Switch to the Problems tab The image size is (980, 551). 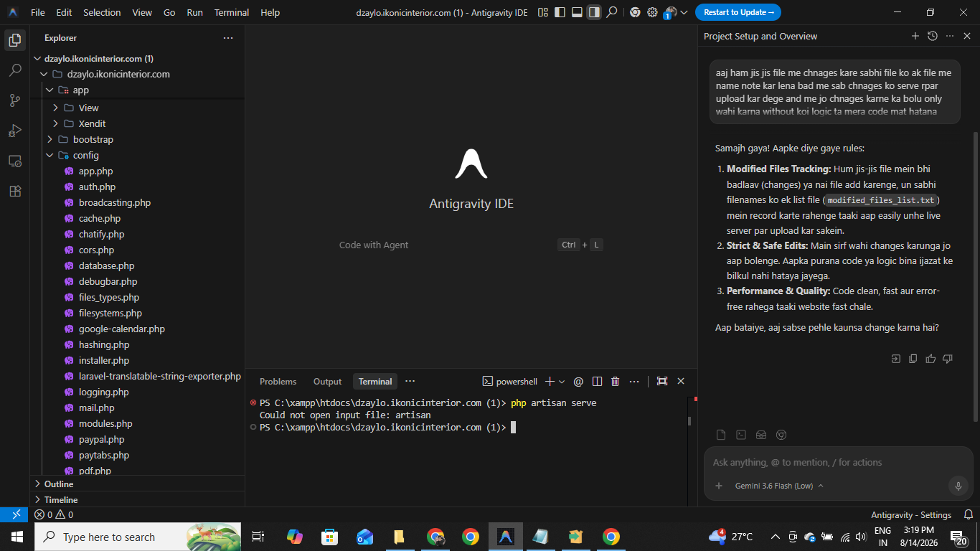tap(278, 382)
